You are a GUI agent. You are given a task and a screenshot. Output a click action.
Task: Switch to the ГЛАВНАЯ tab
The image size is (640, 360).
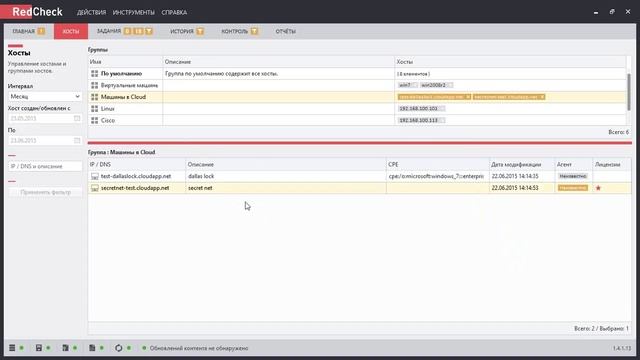click(23, 31)
